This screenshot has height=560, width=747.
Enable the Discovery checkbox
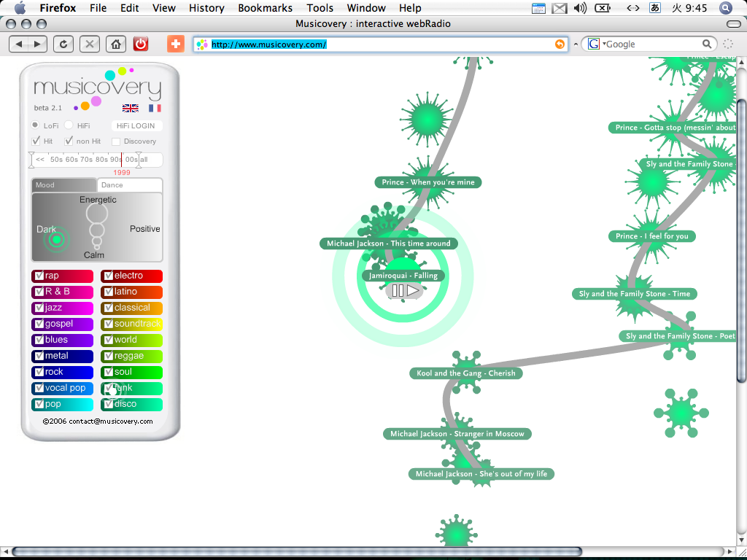coord(116,141)
